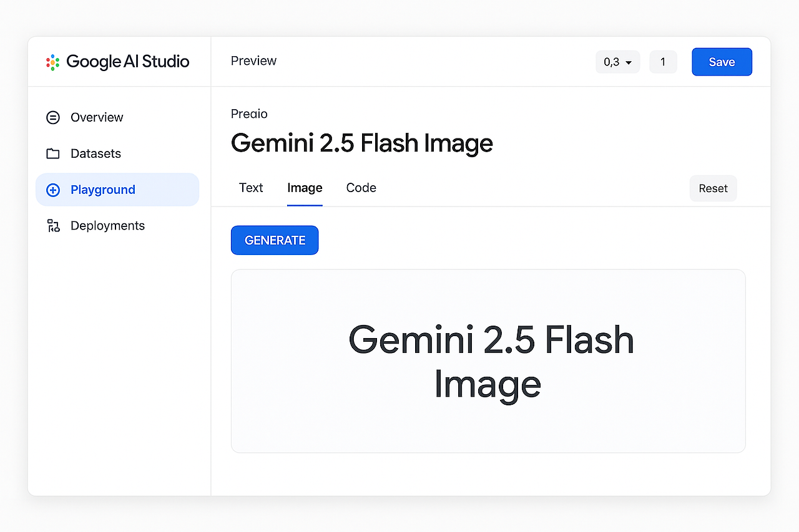This screenshot has height=532, width=799.
Task: Click the Playground plus-circle icon
Action: pos(53,190)
